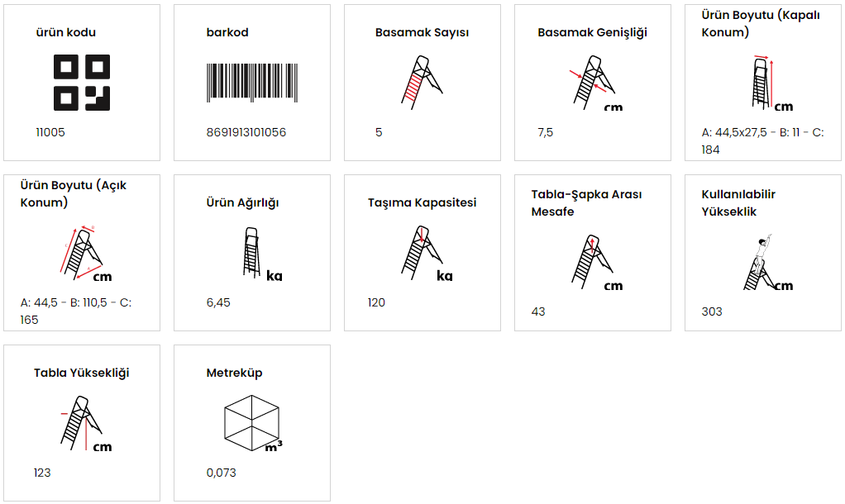Click the Tabla Yüksekliği ladder icon

(x=86, y=423)
